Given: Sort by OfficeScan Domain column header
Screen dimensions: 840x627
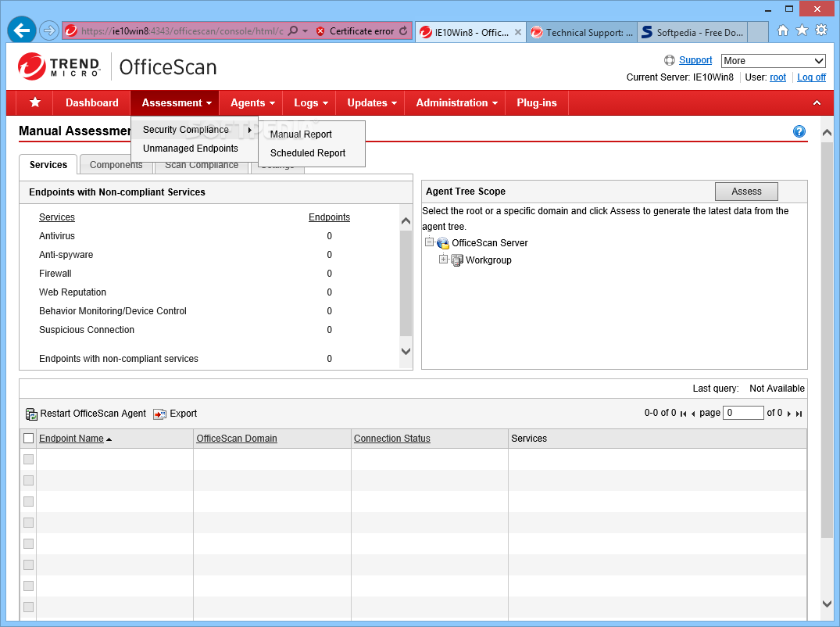Looking at the screenshot, I should click(237, 439).
